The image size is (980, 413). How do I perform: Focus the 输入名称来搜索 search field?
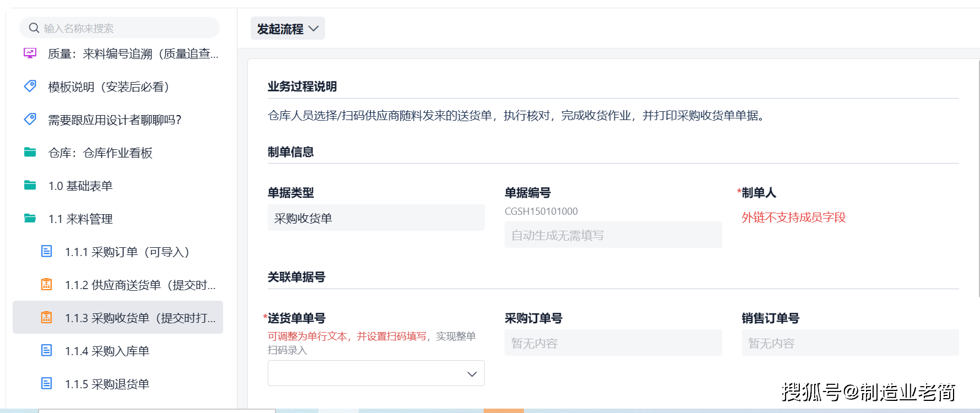(120, 28)
